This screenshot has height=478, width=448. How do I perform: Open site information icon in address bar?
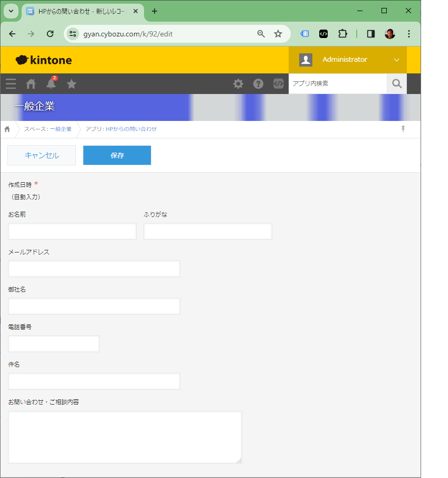pyautogui.click(x=72, y=34)
